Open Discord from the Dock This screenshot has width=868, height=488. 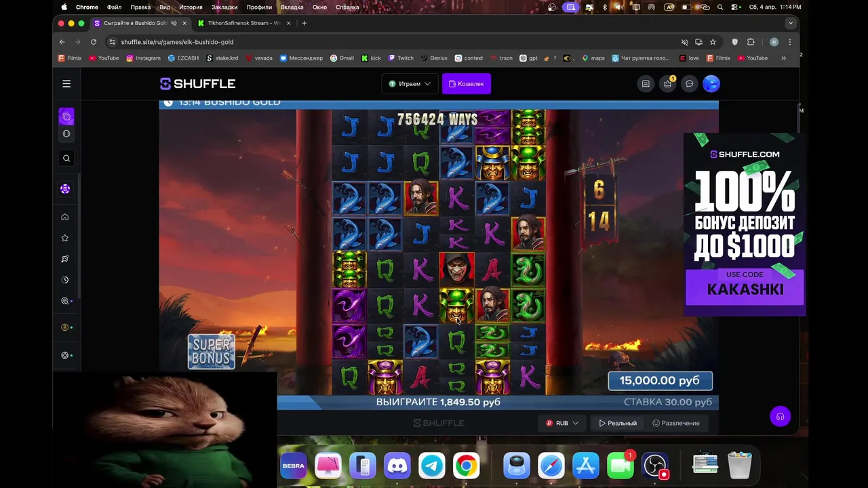click(397, 466)
